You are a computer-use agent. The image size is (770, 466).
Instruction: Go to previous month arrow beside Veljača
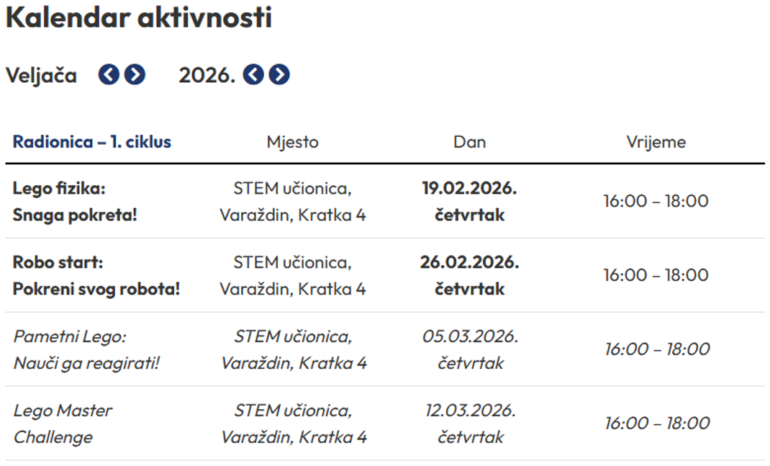click(x=108, y=75)
